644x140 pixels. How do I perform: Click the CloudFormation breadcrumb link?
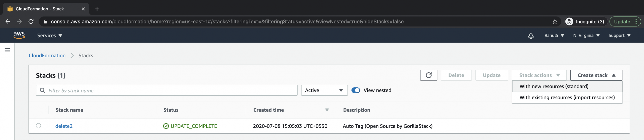47,56
